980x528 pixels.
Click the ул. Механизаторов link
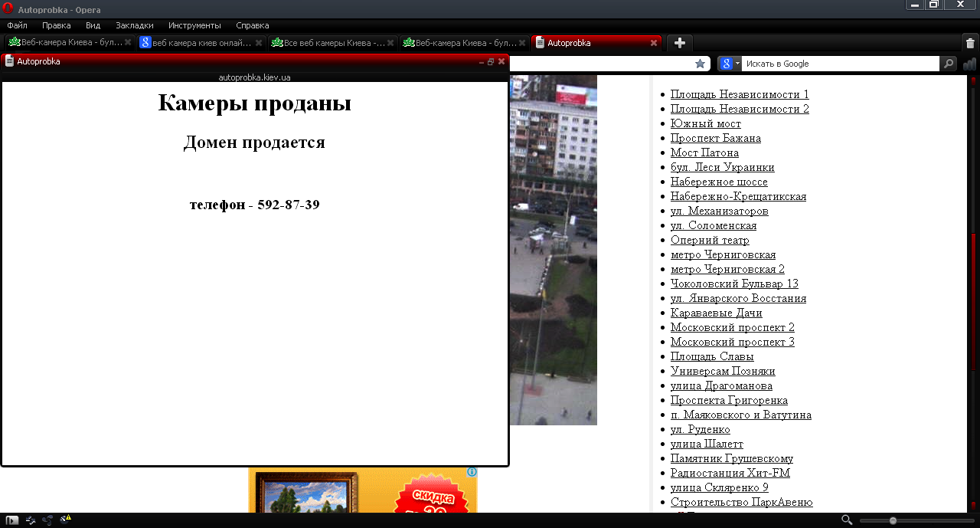(720, 211)
